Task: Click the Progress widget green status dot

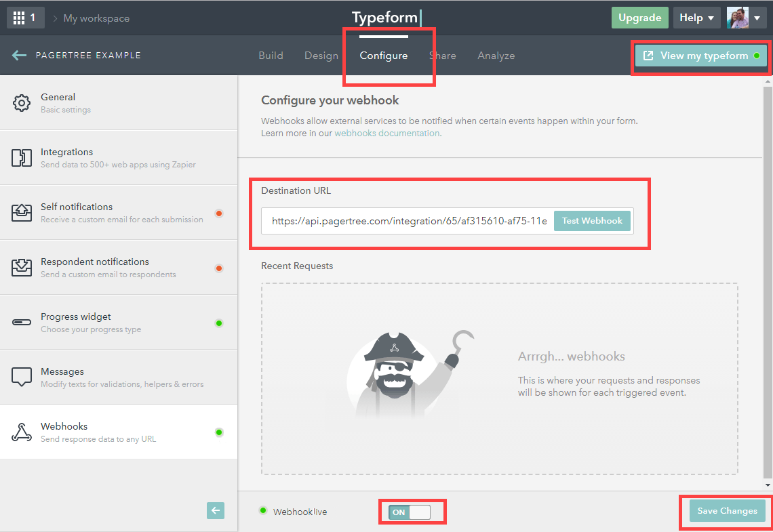Action: point(218,323)
